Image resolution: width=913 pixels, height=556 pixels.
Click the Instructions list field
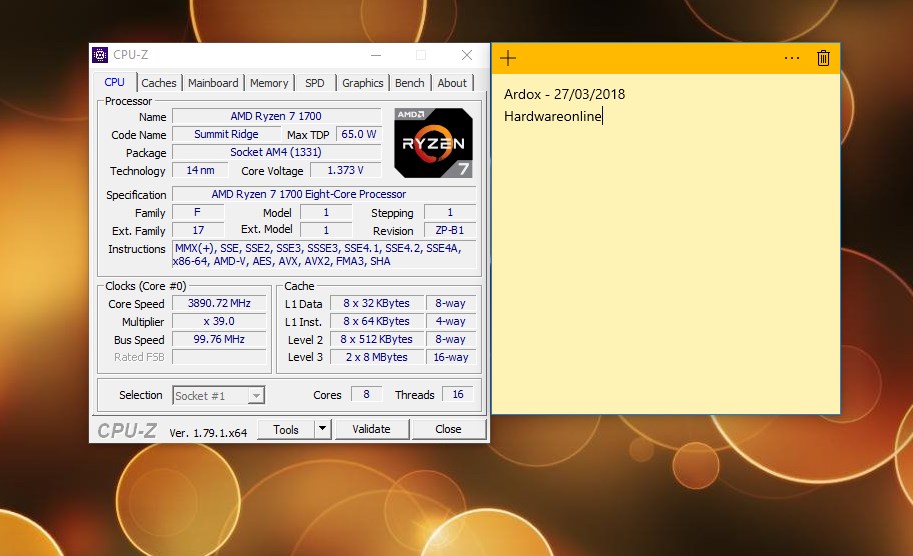coord(324,254)
